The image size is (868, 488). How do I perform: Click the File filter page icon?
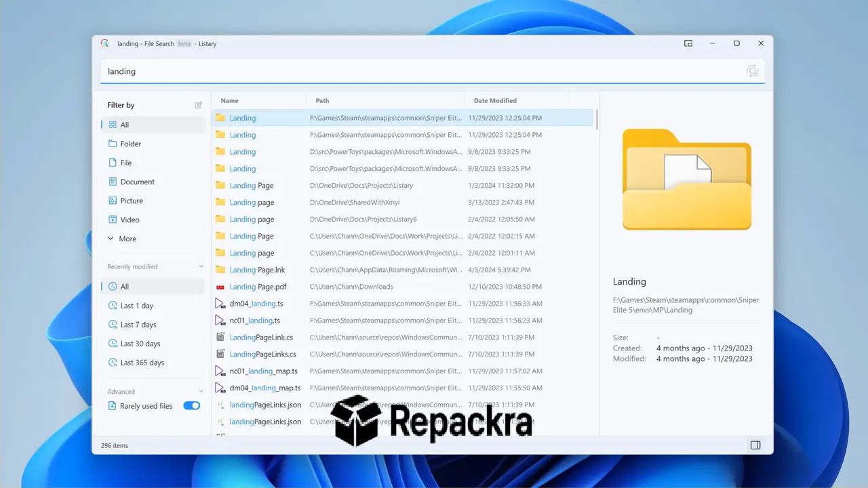(113, 163)
